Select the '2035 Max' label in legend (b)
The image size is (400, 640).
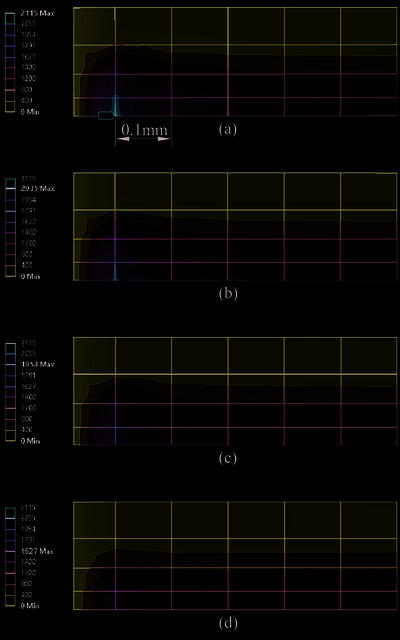point(37,189)
